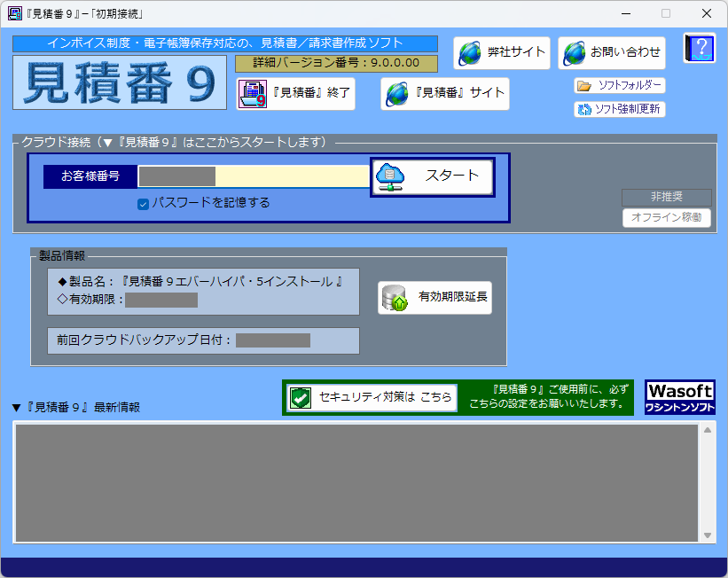The image size is (728, 578).
Task: Click the folder icon on ソフトフォルダー
Action: coord(584,86)
